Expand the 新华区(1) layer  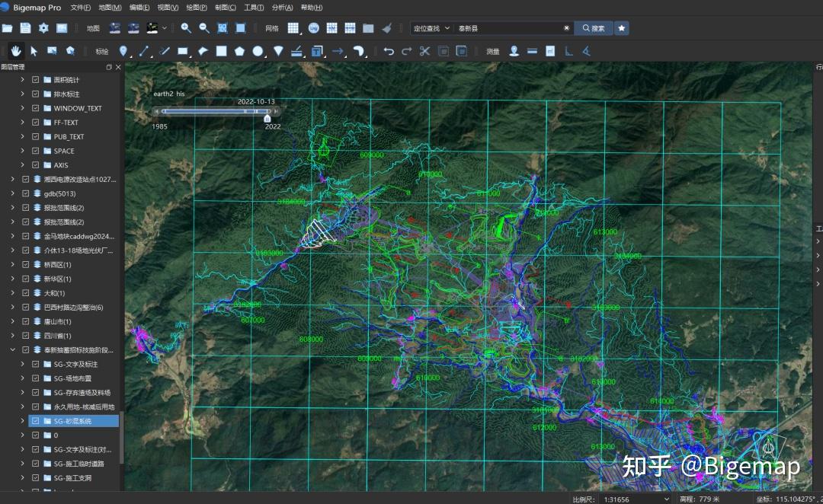tap(13, 279)
